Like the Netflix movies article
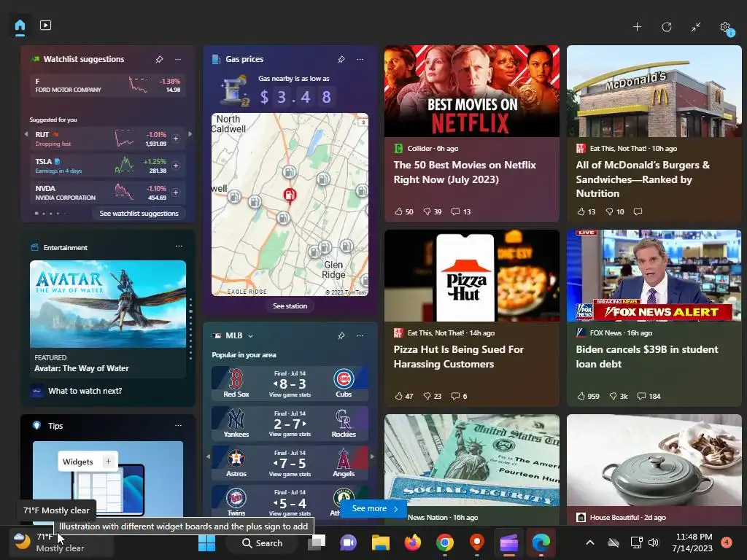Viewport: 747px width, 560px height. click(x=403, y=211)
